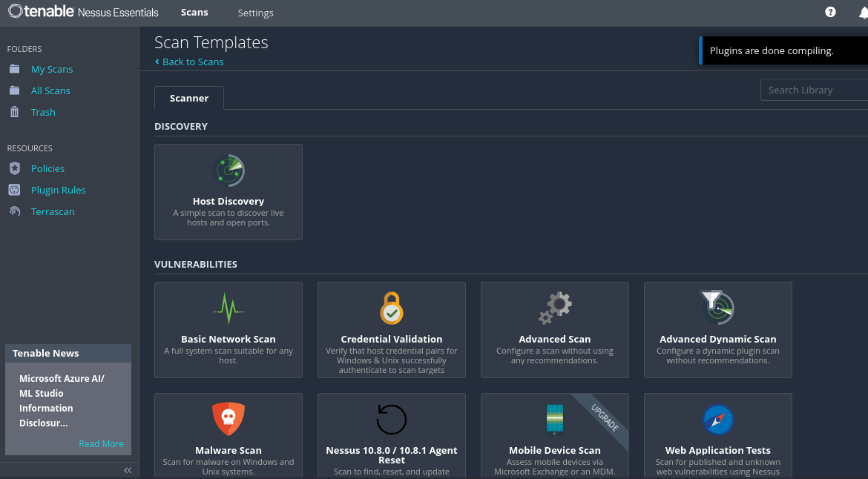Open the help question mark icon
This screenshot has height=479, width=868.
pos(830,12)
